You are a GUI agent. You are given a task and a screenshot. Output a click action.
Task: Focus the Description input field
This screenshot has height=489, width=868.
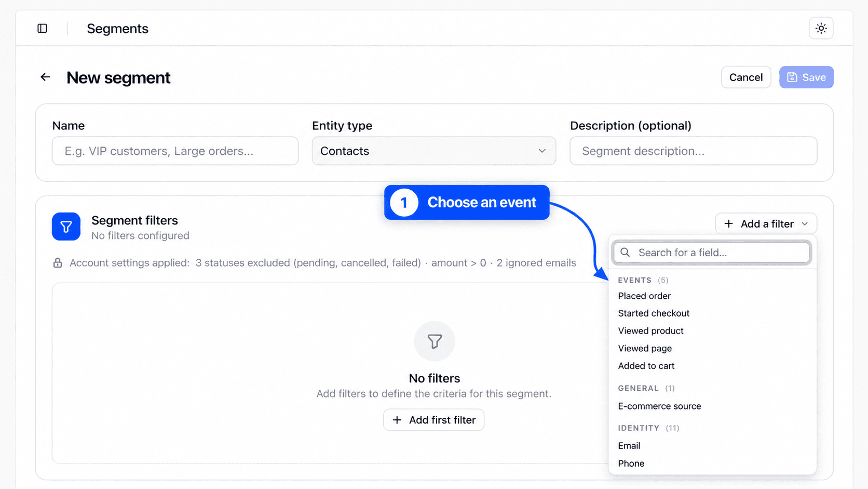693,151
